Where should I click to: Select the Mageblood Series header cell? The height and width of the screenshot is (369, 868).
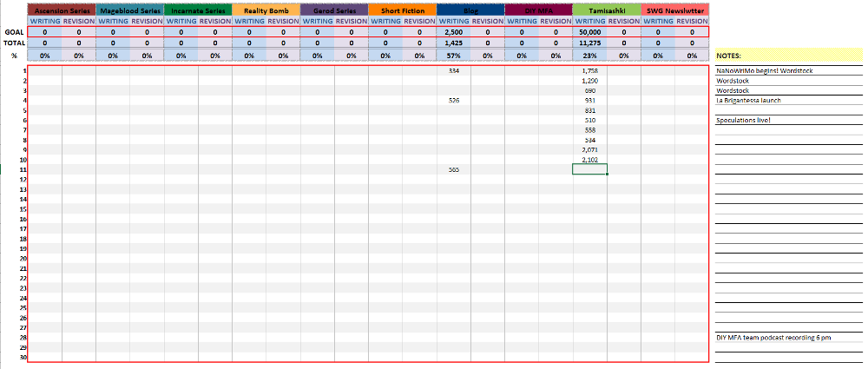coord(129,10)
